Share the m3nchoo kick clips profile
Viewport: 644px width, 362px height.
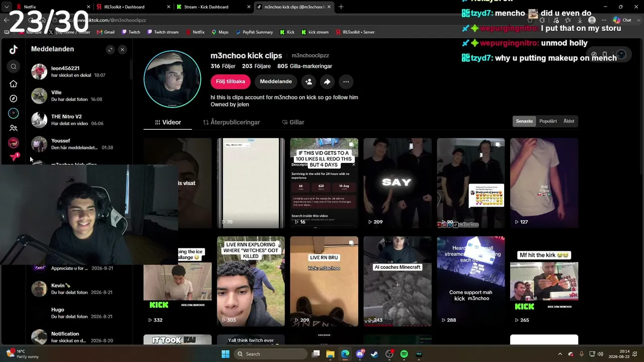point(327,81)
